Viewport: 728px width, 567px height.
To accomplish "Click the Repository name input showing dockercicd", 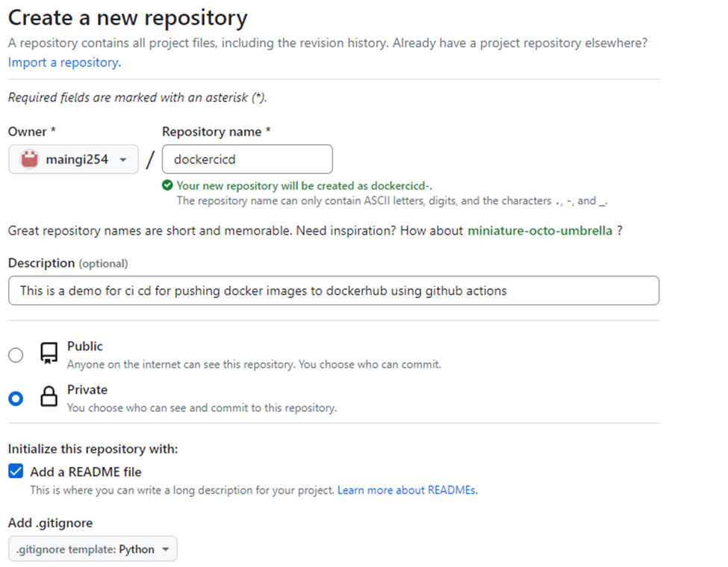I will [246, 158].
